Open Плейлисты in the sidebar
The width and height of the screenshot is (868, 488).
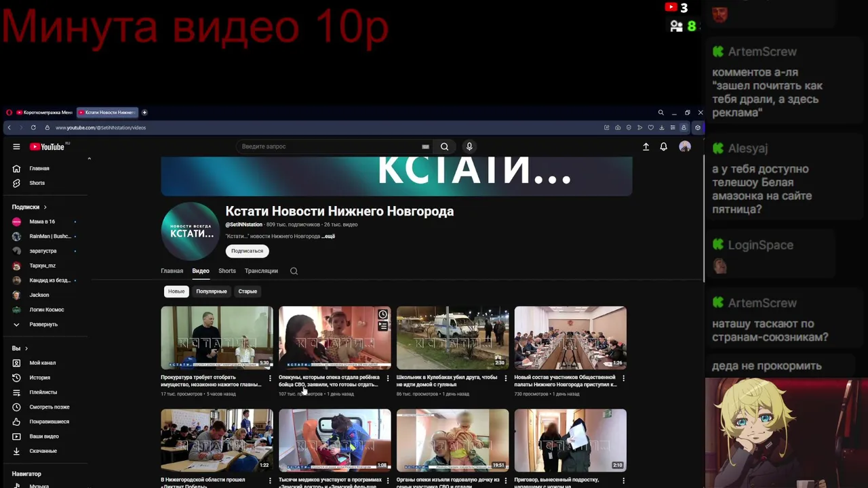(x=44, y=392)
